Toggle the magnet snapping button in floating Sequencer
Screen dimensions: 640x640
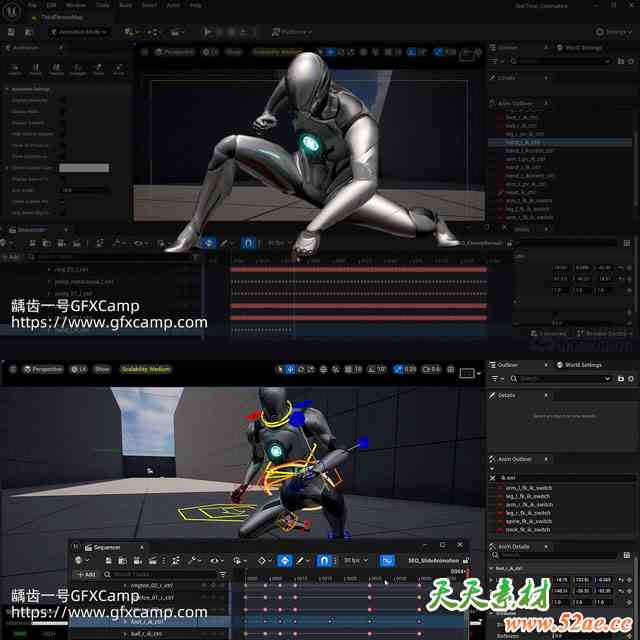[324, 561]
